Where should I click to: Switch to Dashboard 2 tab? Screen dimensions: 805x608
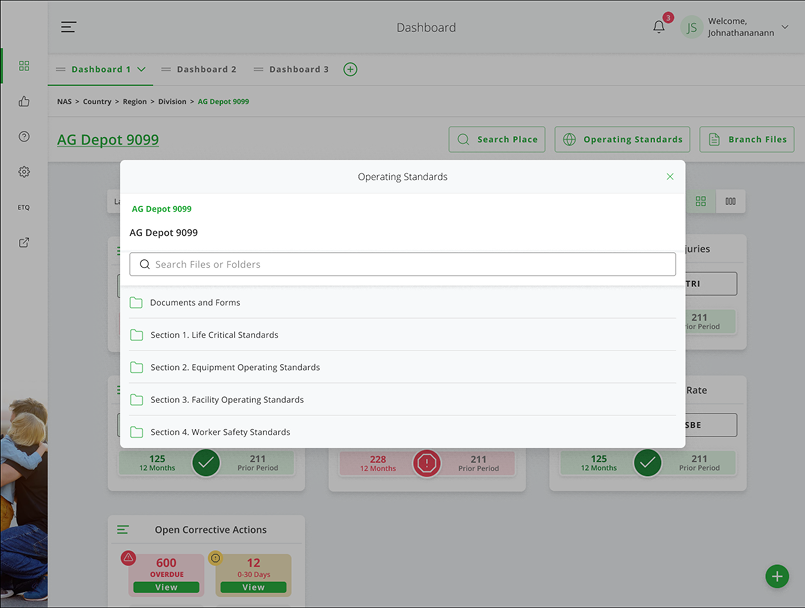click(x=206, y=69)
